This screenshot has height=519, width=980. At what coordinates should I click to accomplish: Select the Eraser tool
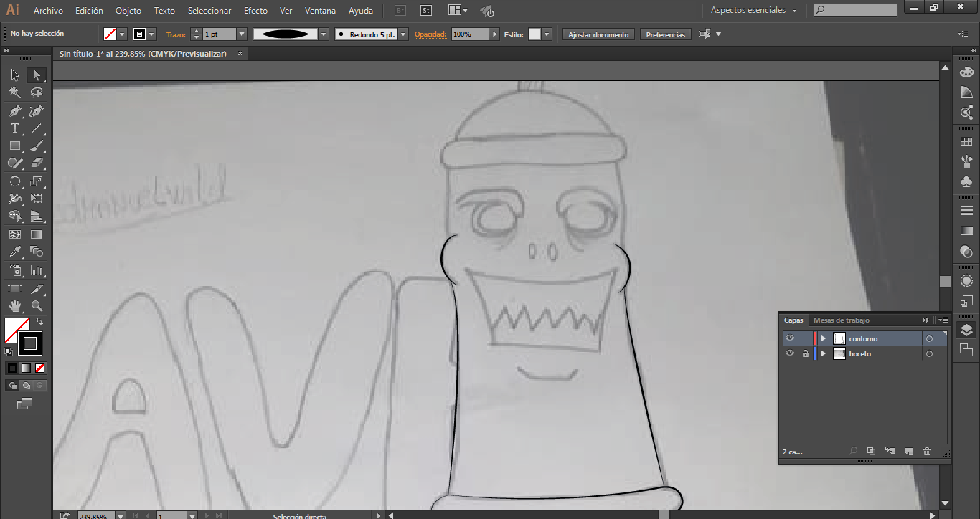pyautogui.click(x=37, y=163)
